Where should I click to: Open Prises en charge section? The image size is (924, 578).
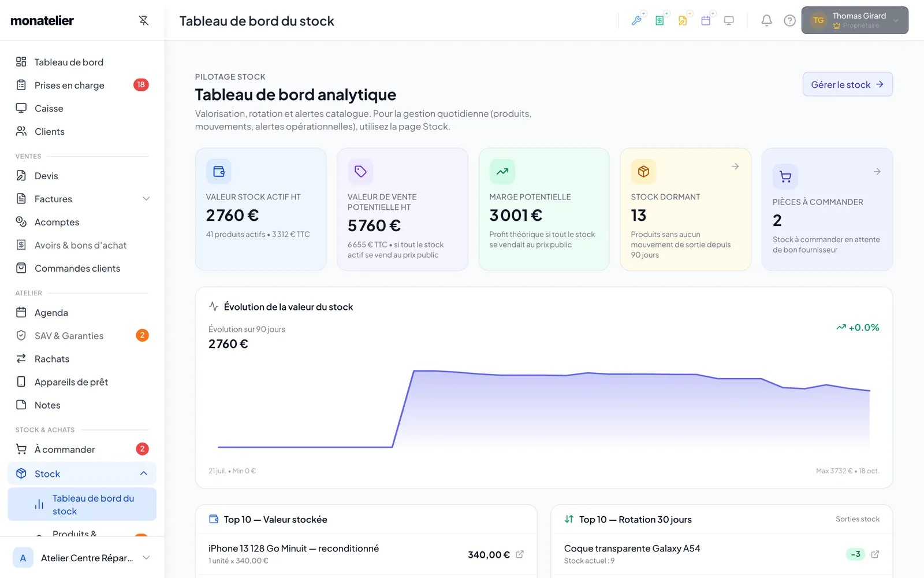[x=82, y=85]
